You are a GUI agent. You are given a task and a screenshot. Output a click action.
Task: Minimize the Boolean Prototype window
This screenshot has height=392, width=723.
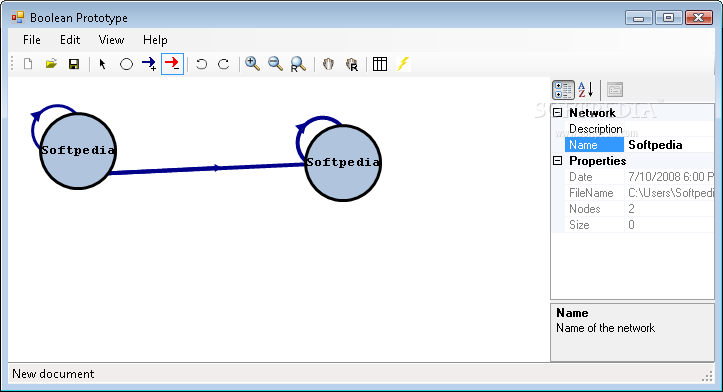pyautogui.click(x=639, y=18)
